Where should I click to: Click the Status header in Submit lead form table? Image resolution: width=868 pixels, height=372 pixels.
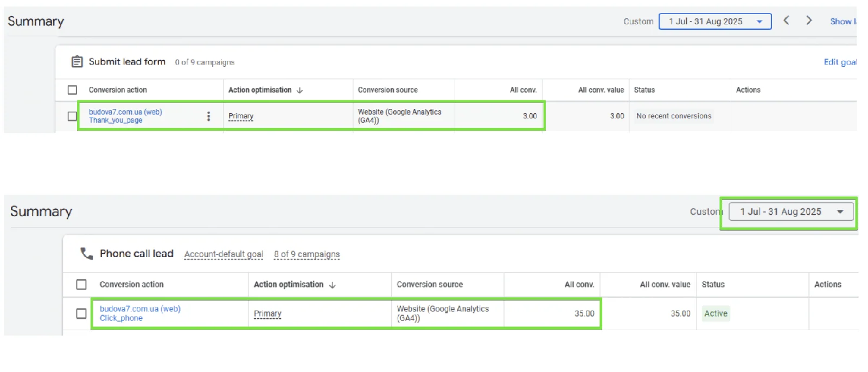(644, 90)
